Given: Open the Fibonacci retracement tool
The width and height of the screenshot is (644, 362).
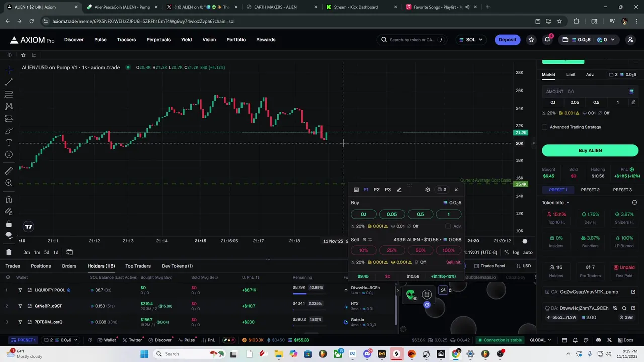Looking at the screenshot, I should (x=9, y=94).
